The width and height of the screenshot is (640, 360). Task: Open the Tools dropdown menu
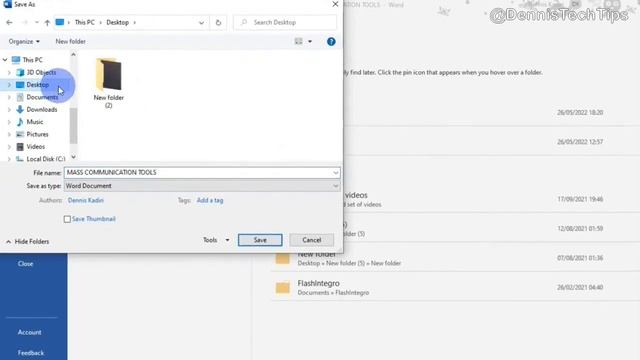point(216,240)
